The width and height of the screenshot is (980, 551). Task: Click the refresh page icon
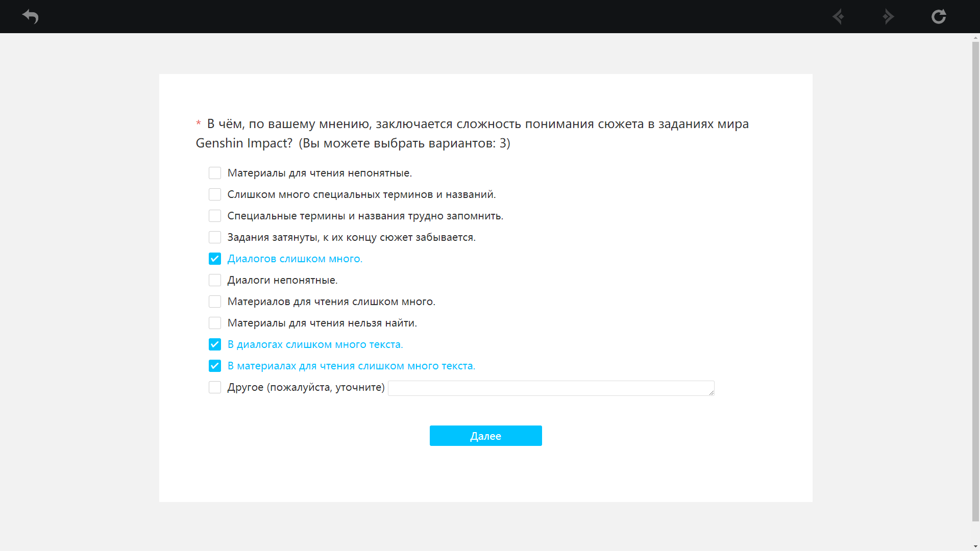click(938, 16)
